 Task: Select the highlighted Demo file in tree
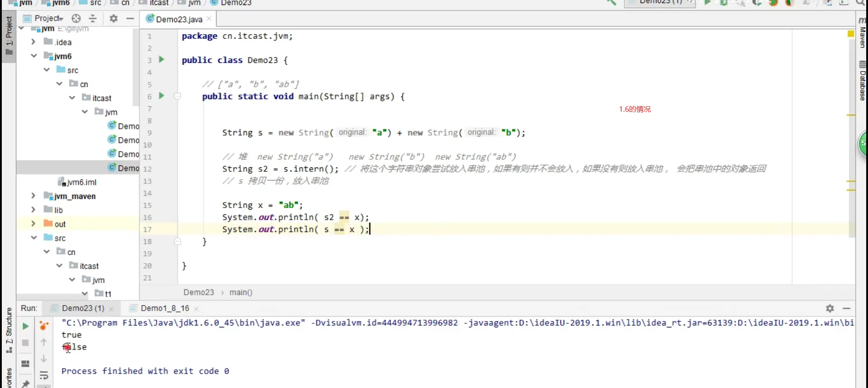coord(78,168)
